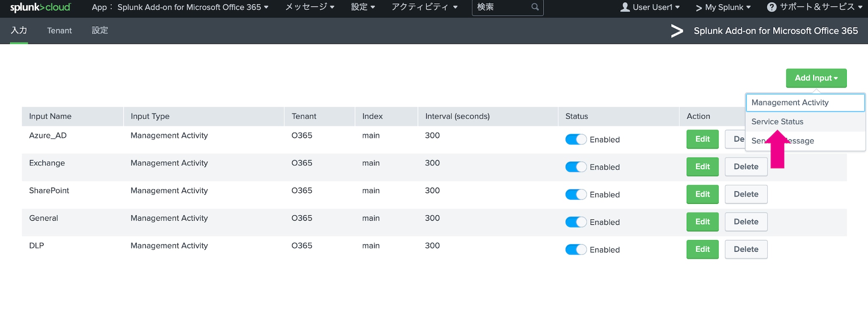The height and width of the screenshot is (327, 868).
Task: Open the メッセージ dropdown menu
Action: coord(310,7)
